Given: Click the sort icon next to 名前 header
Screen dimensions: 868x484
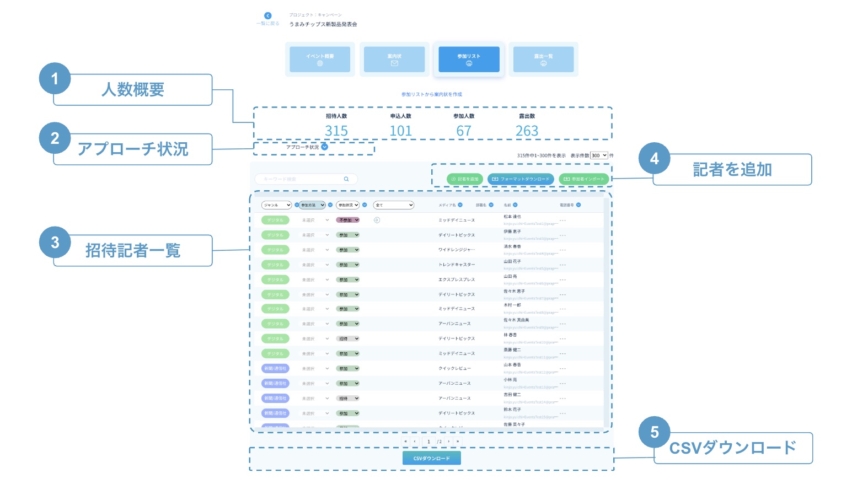Looking at the screenshot, I should (515, 205).
